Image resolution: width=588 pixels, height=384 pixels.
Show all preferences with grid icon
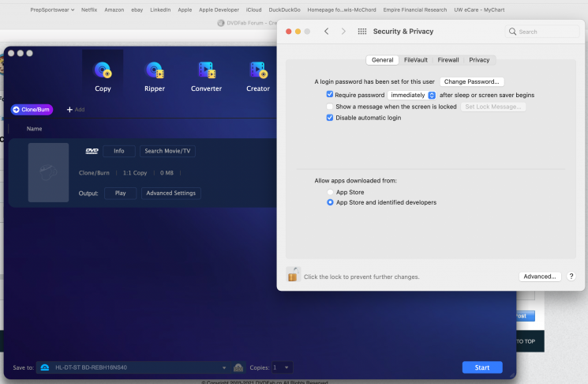(x=362, y=32)
